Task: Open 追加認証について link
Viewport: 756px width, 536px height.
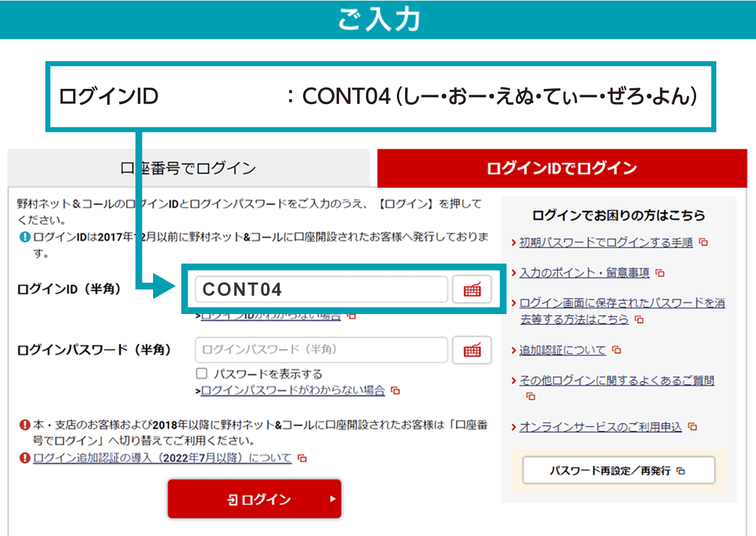Action: pyautogui.click(x=562, y=350)
